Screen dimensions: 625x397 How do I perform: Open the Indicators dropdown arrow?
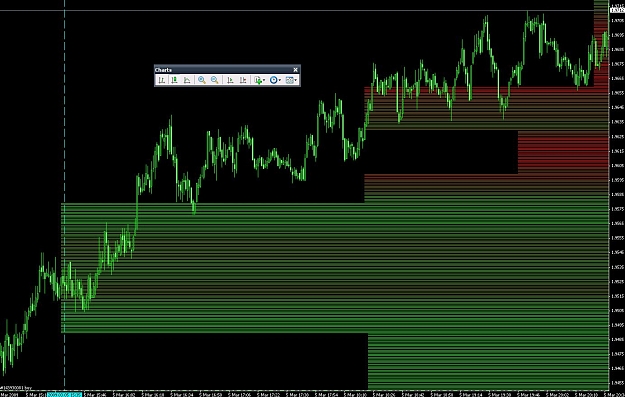click(x=264, y=80)
